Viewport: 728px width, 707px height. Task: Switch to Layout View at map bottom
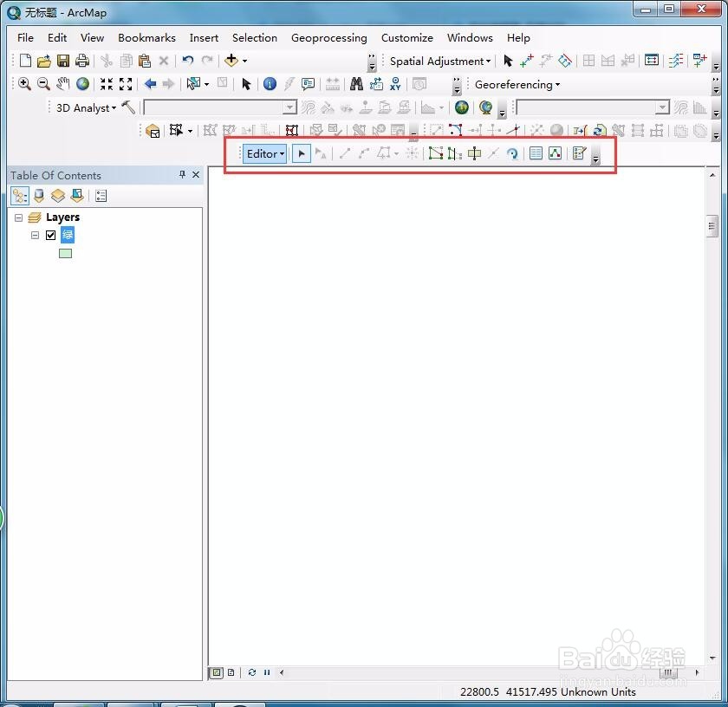[x=231, y=672]
